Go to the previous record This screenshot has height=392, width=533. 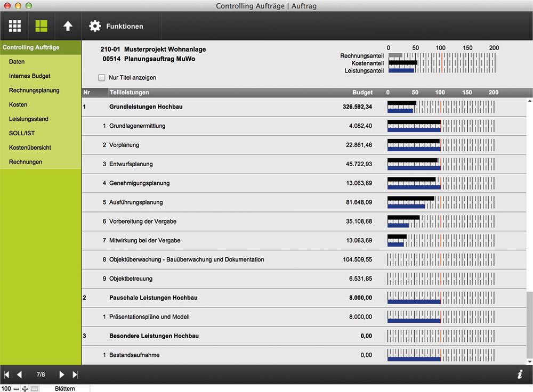(x=19, y=374)
